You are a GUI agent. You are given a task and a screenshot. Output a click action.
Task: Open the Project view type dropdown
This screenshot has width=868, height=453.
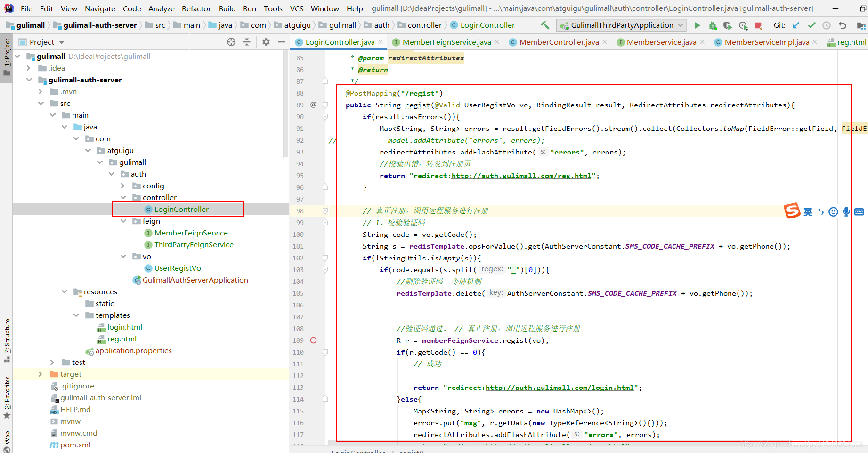coord(62,42)
